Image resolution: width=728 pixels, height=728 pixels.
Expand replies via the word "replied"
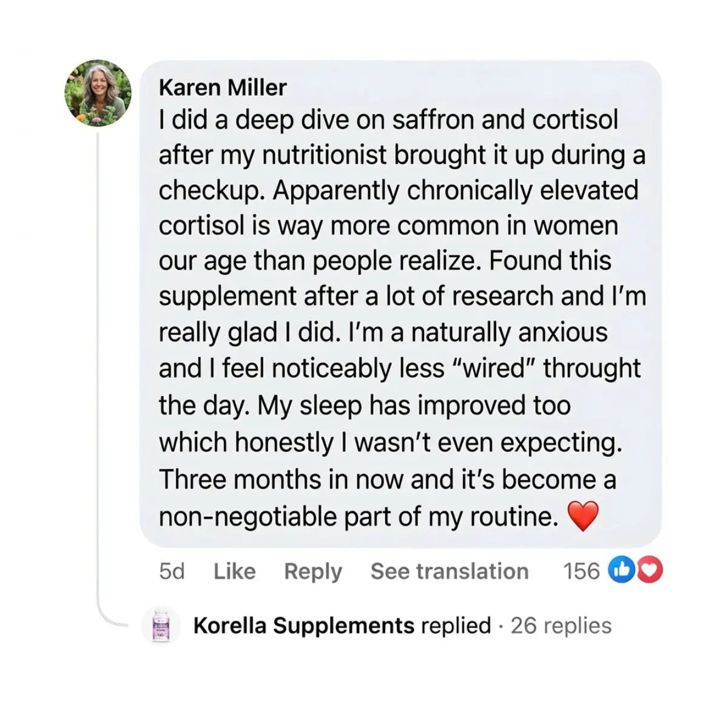point(456,625)
